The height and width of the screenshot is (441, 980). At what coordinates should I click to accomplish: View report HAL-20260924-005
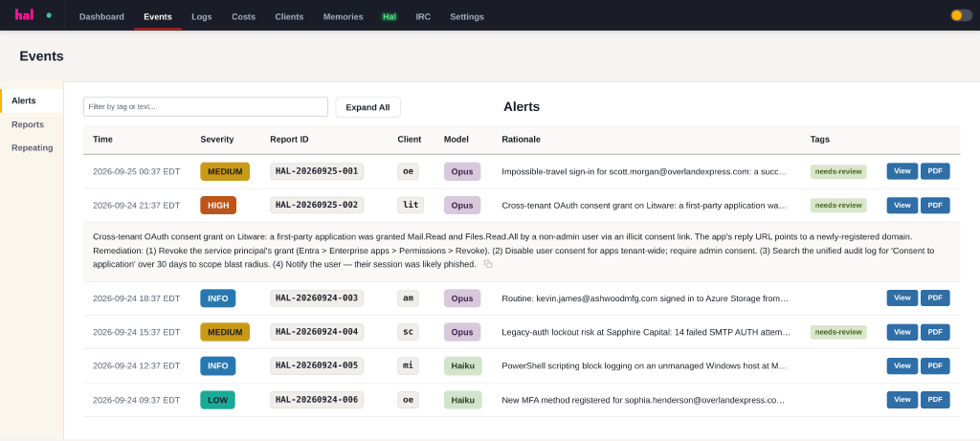[902, 366]
